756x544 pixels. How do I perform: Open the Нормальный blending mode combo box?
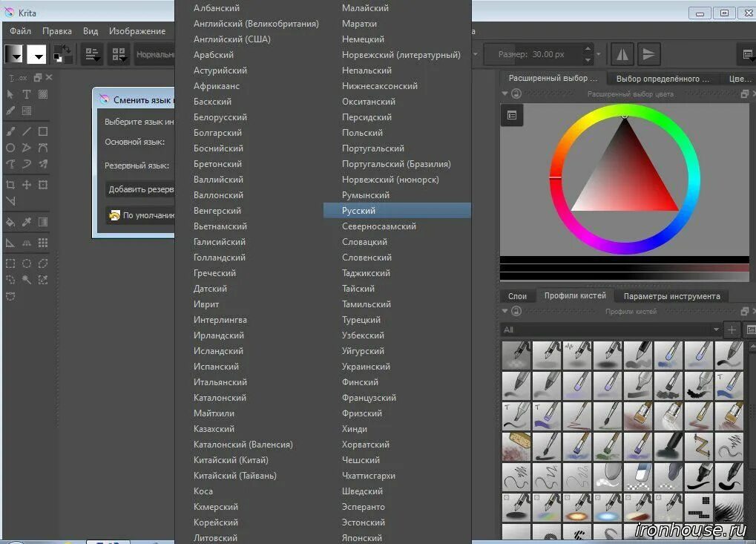pos(154,54)
